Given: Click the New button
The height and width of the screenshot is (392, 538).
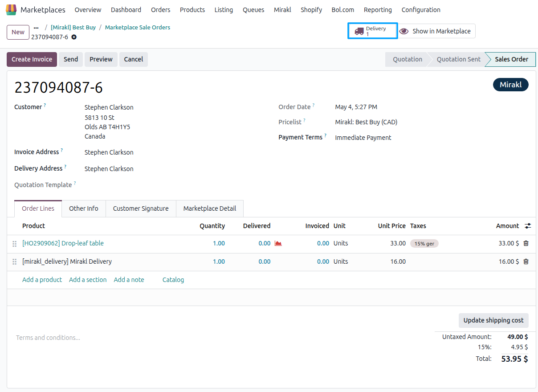Looking at the screenshot, I should coord(18,32).
